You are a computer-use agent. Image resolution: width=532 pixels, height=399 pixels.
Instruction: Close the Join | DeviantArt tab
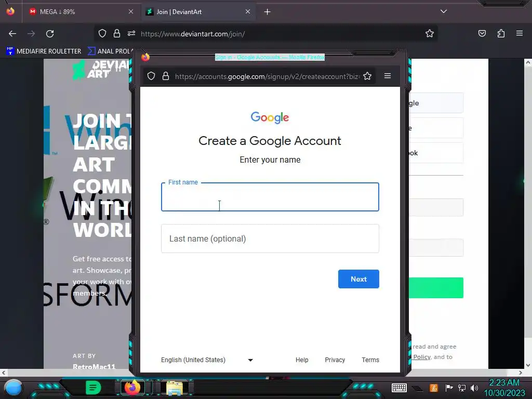[248, 11]
